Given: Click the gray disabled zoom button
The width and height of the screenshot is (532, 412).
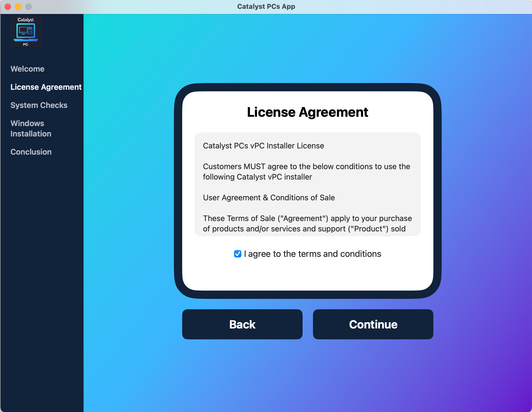Looking at the screenshot, I should [29, 6].
